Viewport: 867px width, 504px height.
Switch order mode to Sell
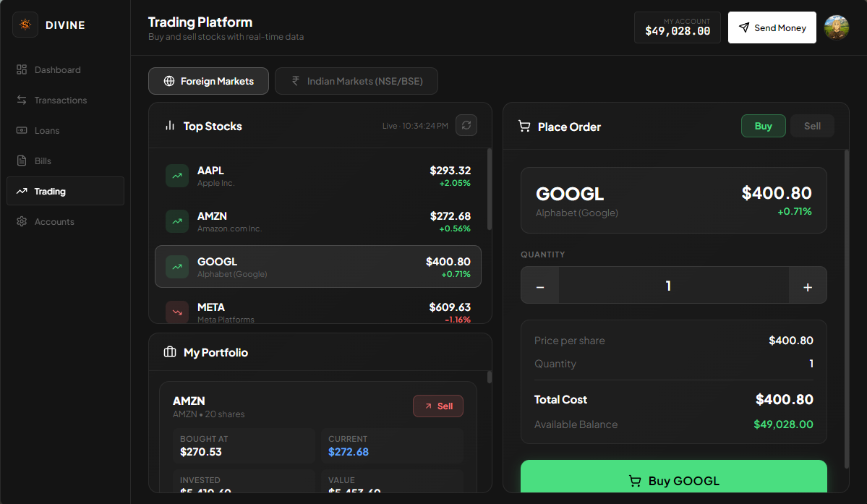tap(812, 126)
